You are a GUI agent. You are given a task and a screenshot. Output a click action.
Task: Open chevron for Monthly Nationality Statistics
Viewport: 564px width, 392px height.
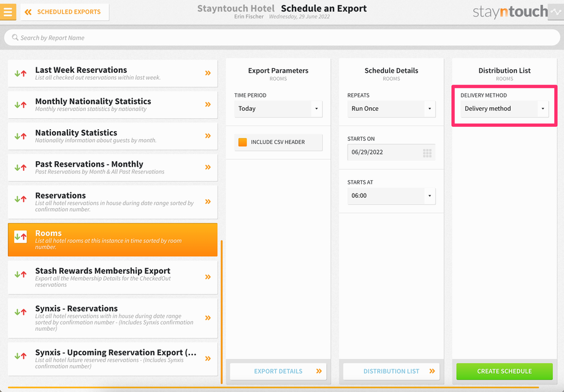[208, 105]
